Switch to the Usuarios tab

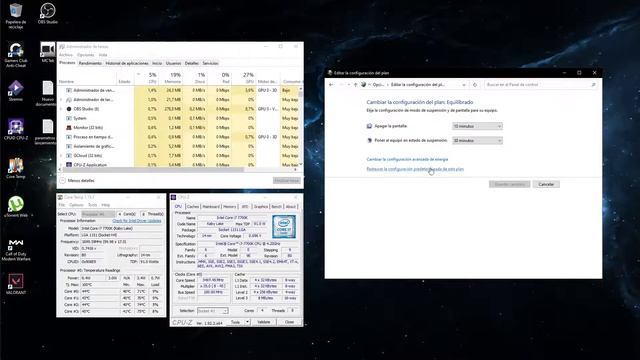coord(173,63)
